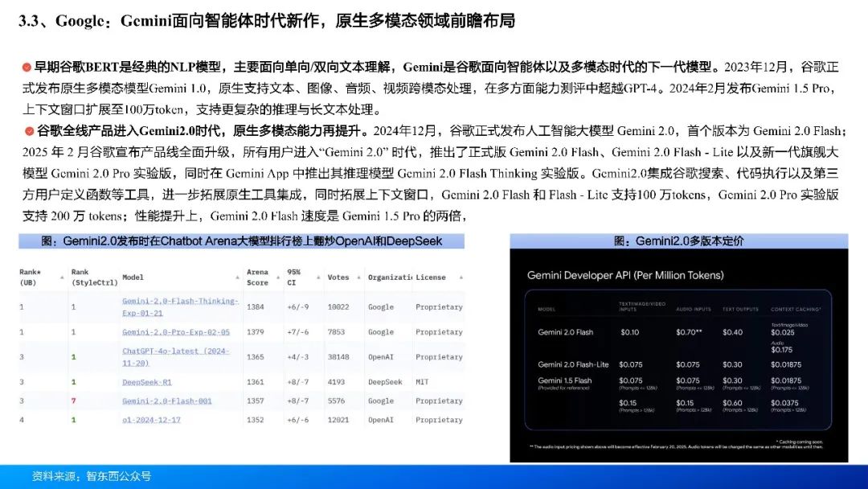Click sort arrow beside License header
868x489 pixels.
coord(461,277)
